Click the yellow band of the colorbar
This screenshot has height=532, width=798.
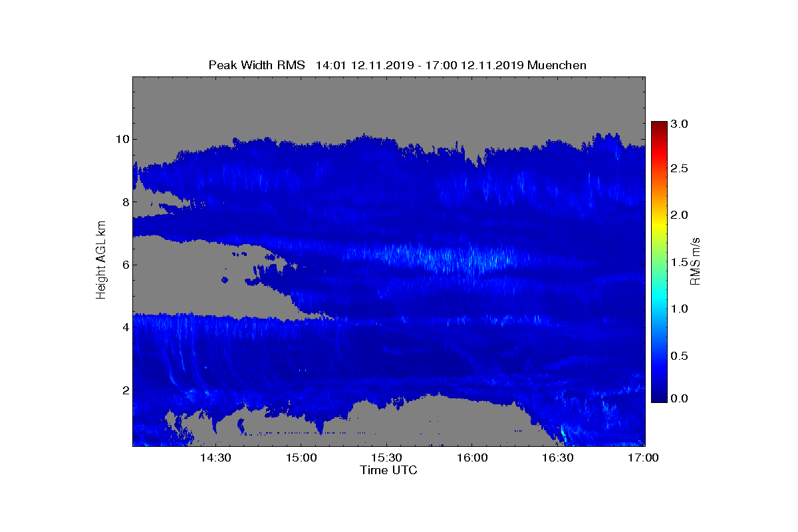[x=659, y=225]
